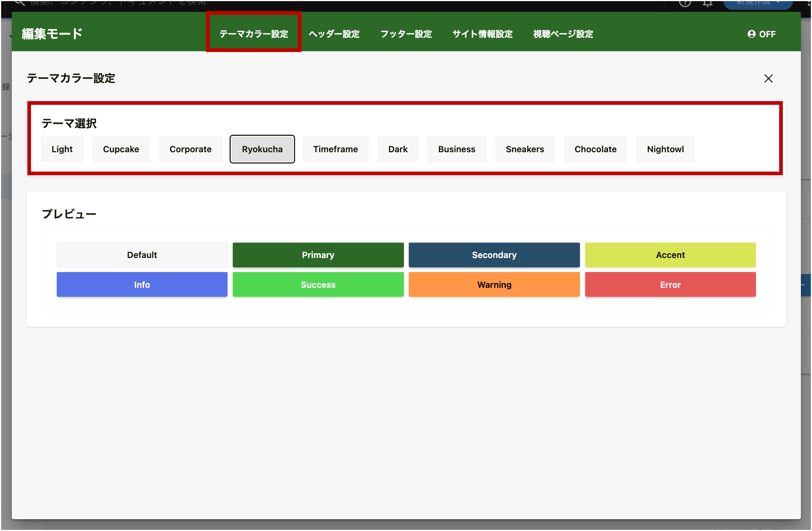Open the 視聴ページ設定 tab
Viewport: 812px width, 531px height.
coord(563,34)
